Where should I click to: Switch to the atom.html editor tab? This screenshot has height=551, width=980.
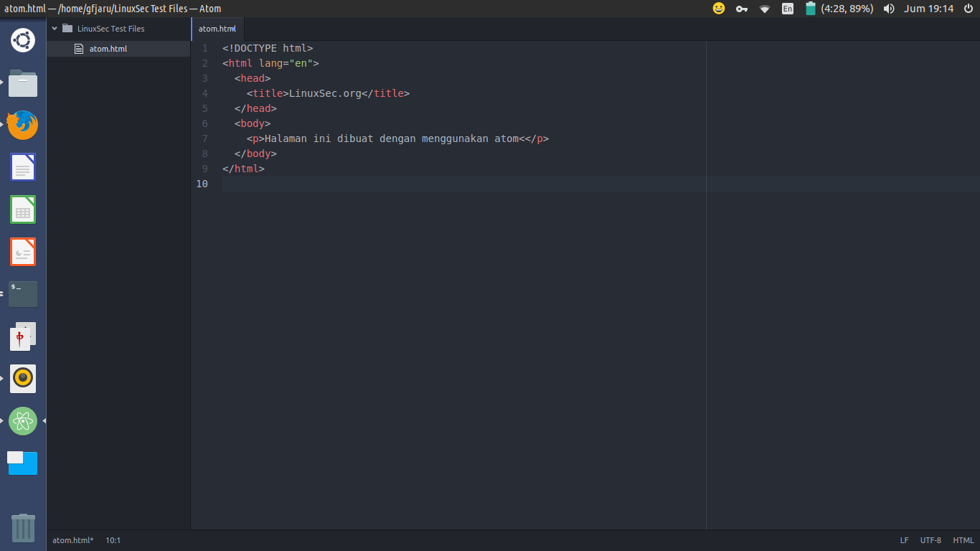click(x=217, y=29)
